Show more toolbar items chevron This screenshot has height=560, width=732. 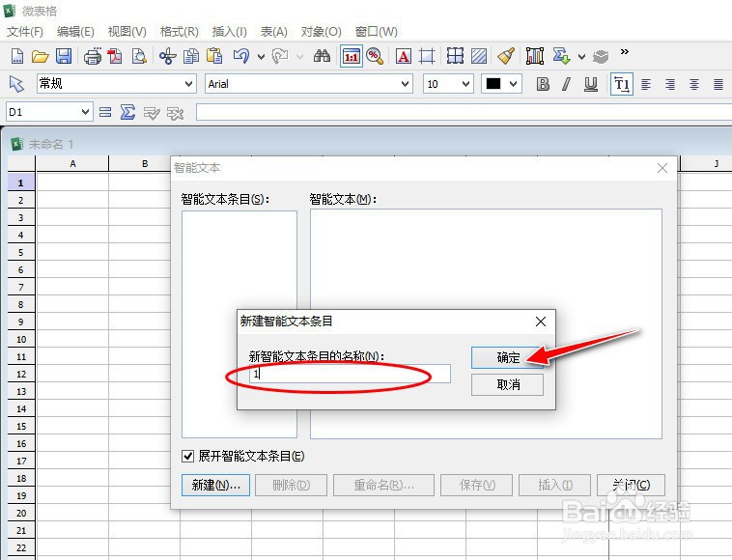tap(625, 51)
